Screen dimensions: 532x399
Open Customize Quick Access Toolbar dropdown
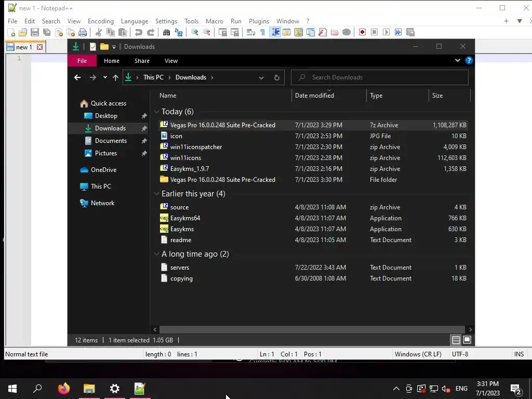click(x=114, y=47)
